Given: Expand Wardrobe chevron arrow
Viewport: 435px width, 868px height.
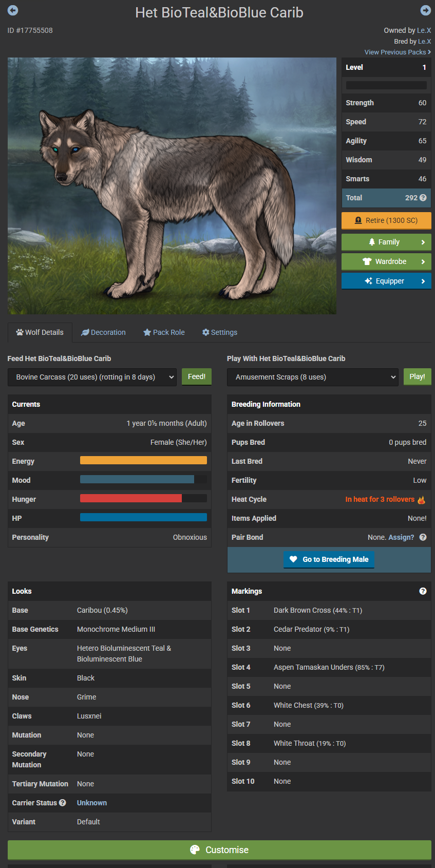Looking at the screenshot, I should (423, 261).
